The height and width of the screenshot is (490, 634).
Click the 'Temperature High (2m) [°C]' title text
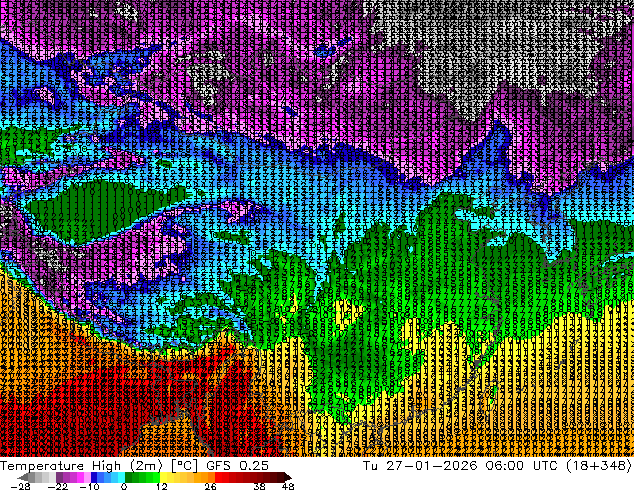pos(99,466)
